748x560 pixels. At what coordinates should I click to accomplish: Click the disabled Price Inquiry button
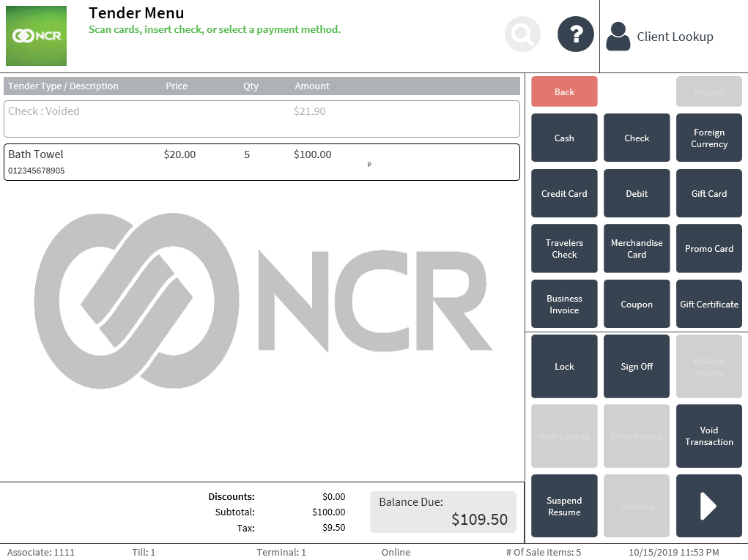pyautogui.click(x=637, y=436)
